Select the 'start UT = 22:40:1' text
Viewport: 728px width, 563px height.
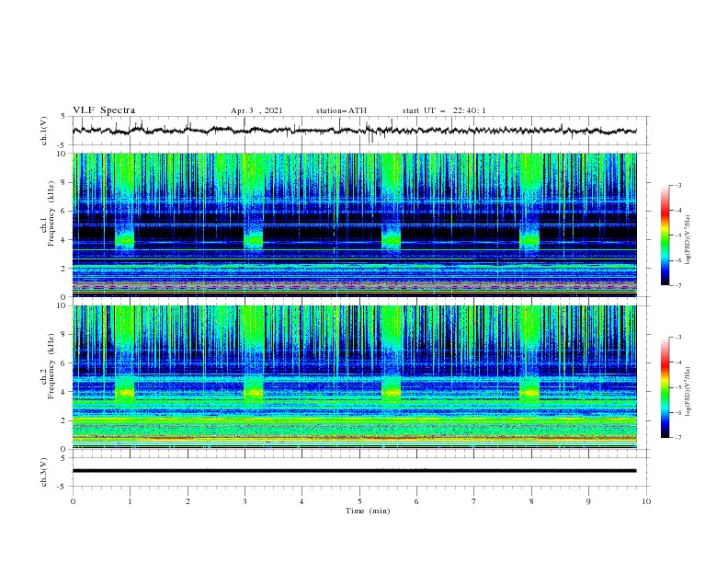click(444, 110)
